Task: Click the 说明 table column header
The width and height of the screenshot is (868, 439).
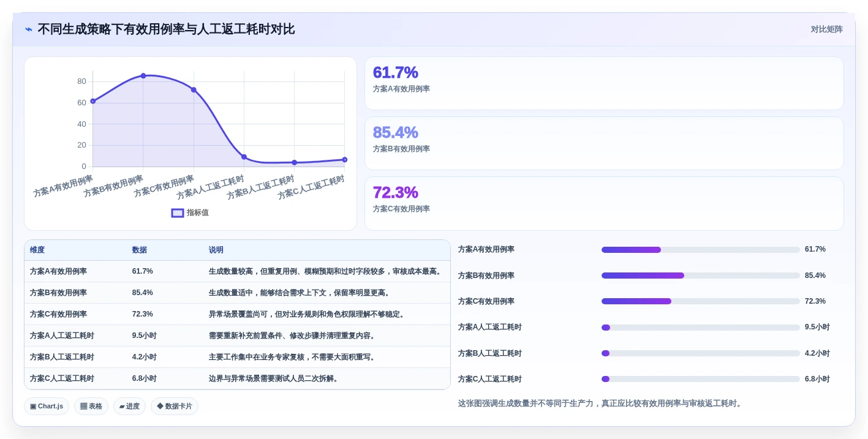Action: 216,250
